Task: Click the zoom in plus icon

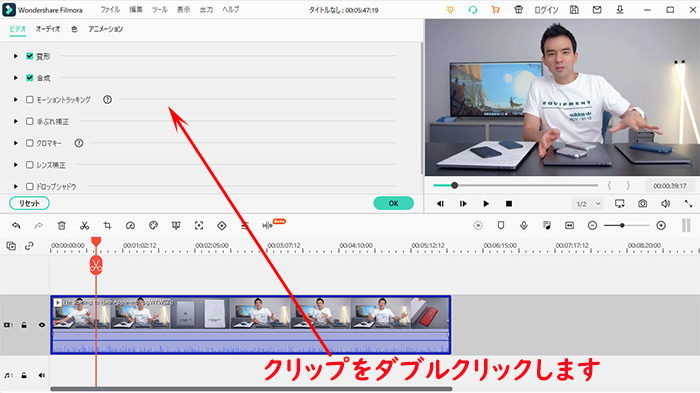Action: coord(661,226)
